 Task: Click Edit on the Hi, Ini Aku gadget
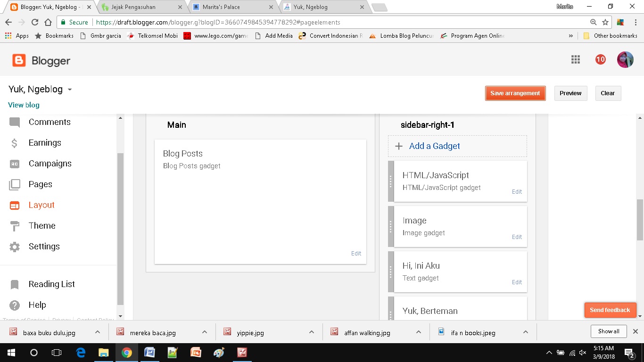point(517,282)
